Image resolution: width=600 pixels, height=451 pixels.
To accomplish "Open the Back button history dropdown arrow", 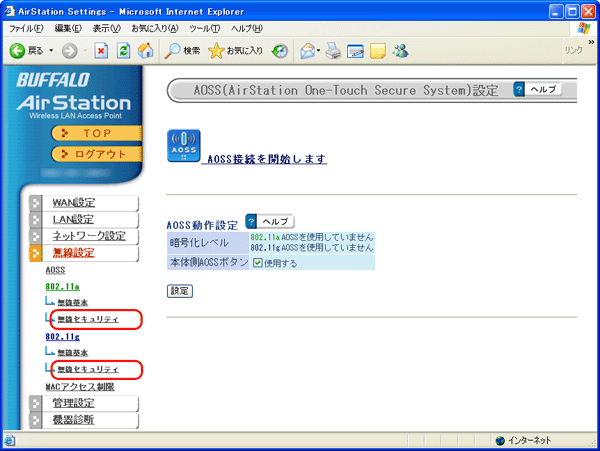I will pos(51,51).
